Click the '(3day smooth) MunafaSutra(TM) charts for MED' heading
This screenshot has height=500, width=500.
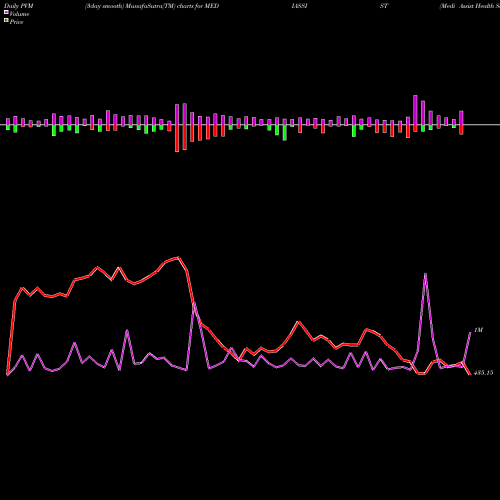click(x=152, y=6)
